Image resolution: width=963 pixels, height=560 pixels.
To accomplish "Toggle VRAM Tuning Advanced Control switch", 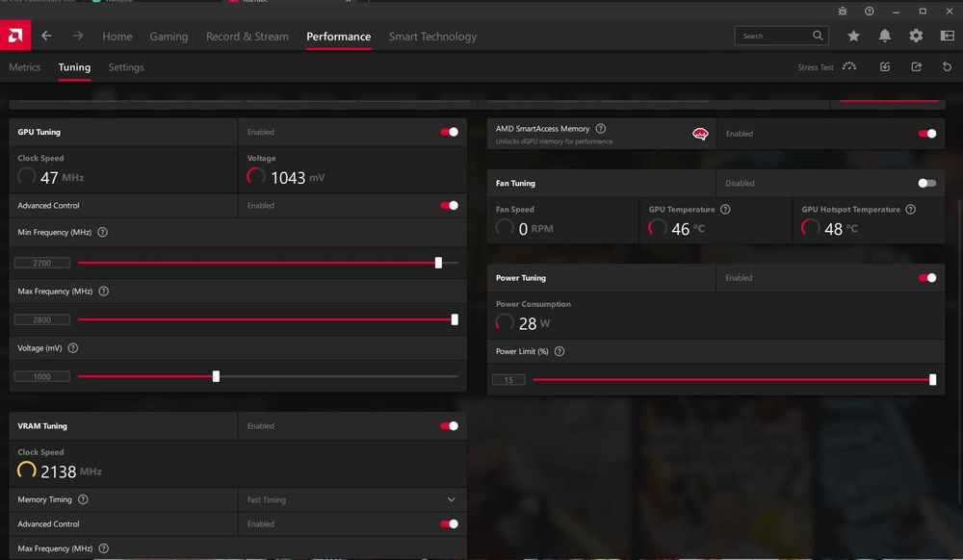I will 449,524.
